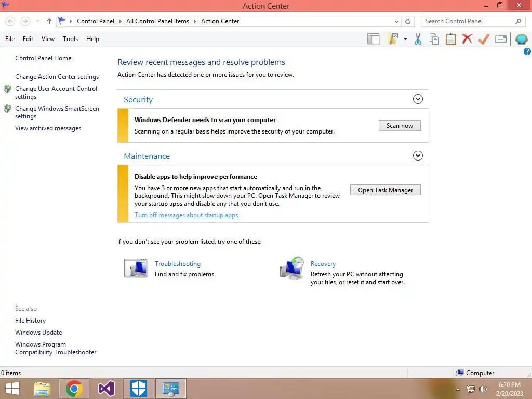Open the Tools menu
Viewport: 532px width, 399px height.
click(70, 39)
